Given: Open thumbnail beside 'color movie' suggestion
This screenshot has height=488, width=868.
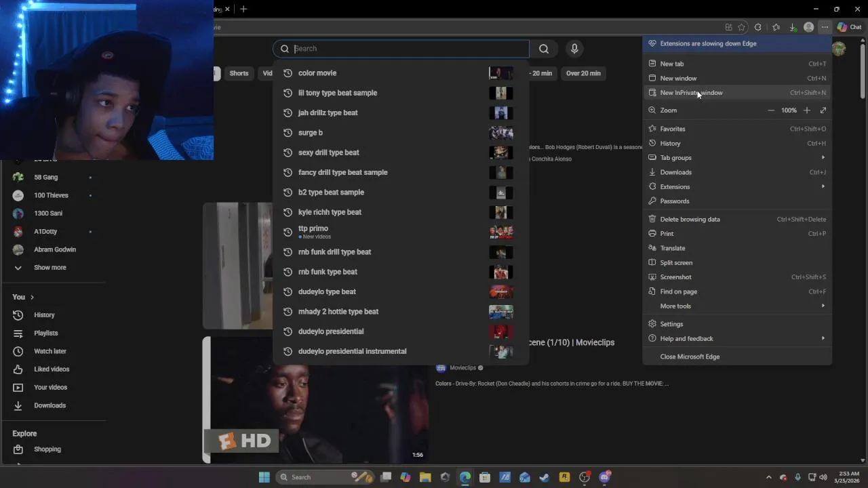Looking at the screenshot, I should pyautogui.click(x=501, y=73).
